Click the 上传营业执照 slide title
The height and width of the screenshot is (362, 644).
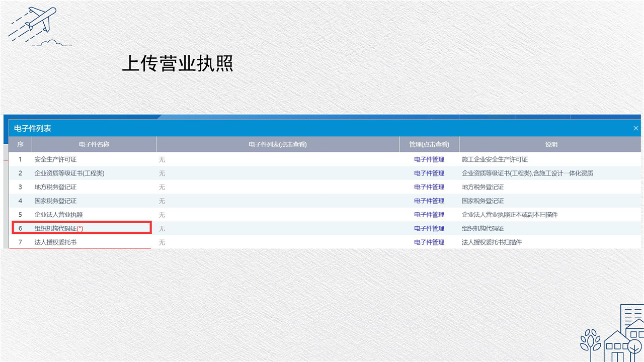tap(178, 64)
